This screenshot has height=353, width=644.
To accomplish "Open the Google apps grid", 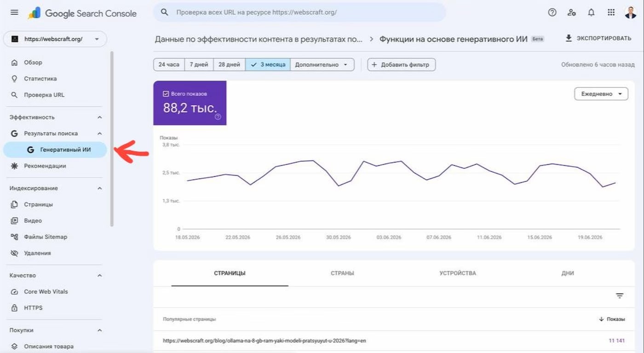I will point(611,12).
